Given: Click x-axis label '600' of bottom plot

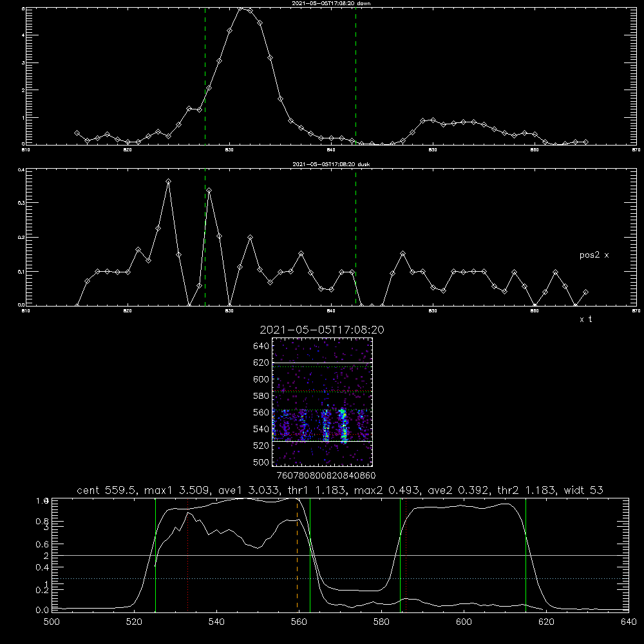Looking at the screenshot, I should point(464,622).
